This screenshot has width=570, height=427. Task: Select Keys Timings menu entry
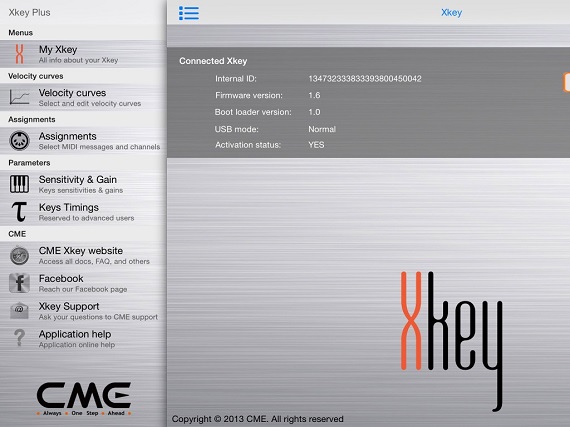click(x=83, y=212)
